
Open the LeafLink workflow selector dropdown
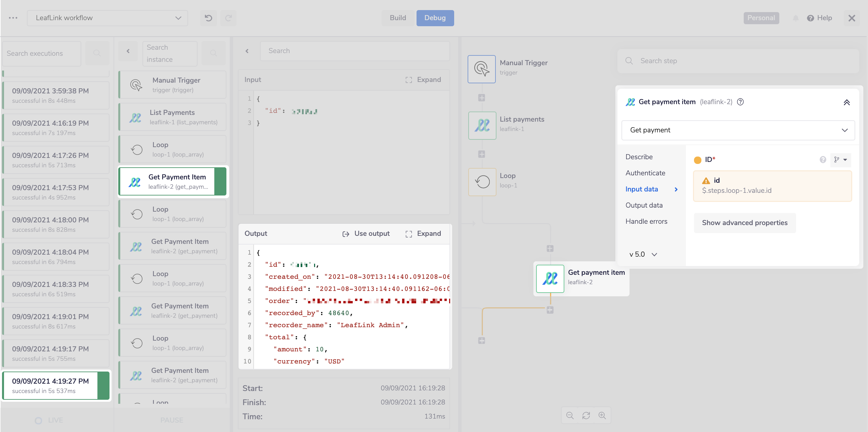(178, 18)
